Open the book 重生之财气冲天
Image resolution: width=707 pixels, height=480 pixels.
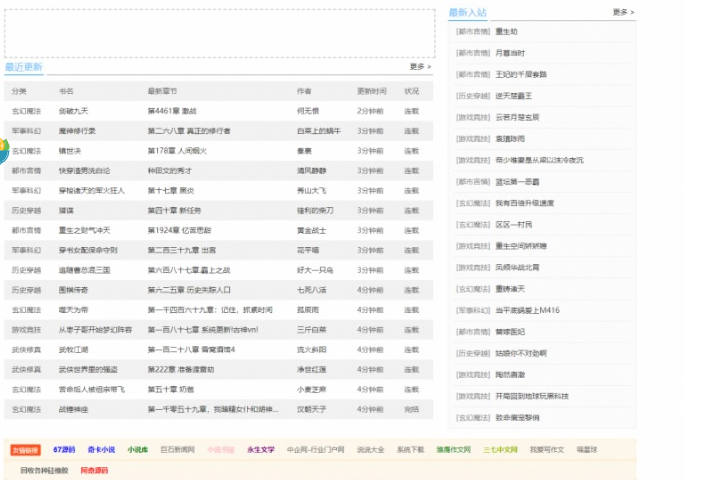(84, 230)
